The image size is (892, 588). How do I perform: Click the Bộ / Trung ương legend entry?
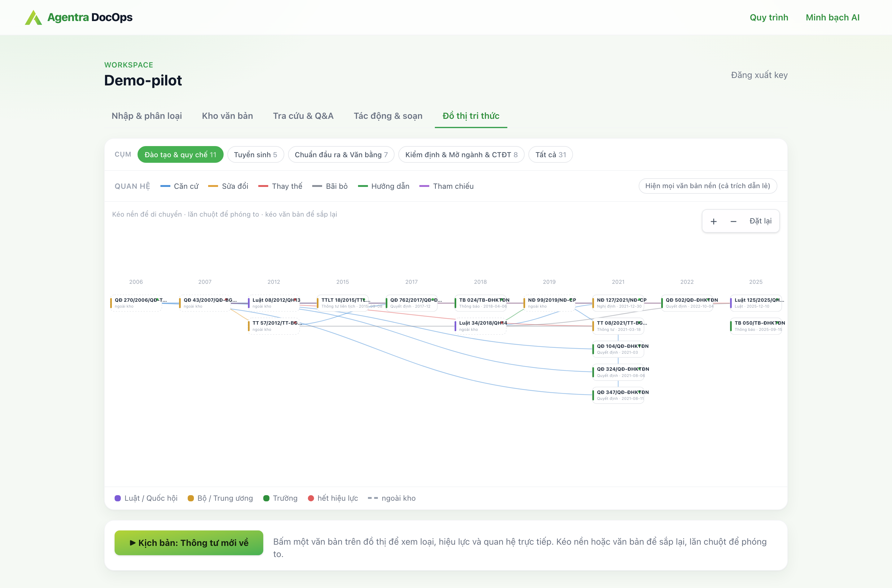[220, 498]
